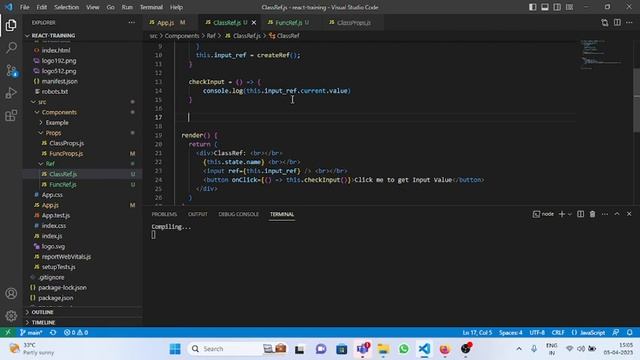The height and width of the screenshot is (360, 640).
Task: Split the terminal panel
Action: coord(580,214)
